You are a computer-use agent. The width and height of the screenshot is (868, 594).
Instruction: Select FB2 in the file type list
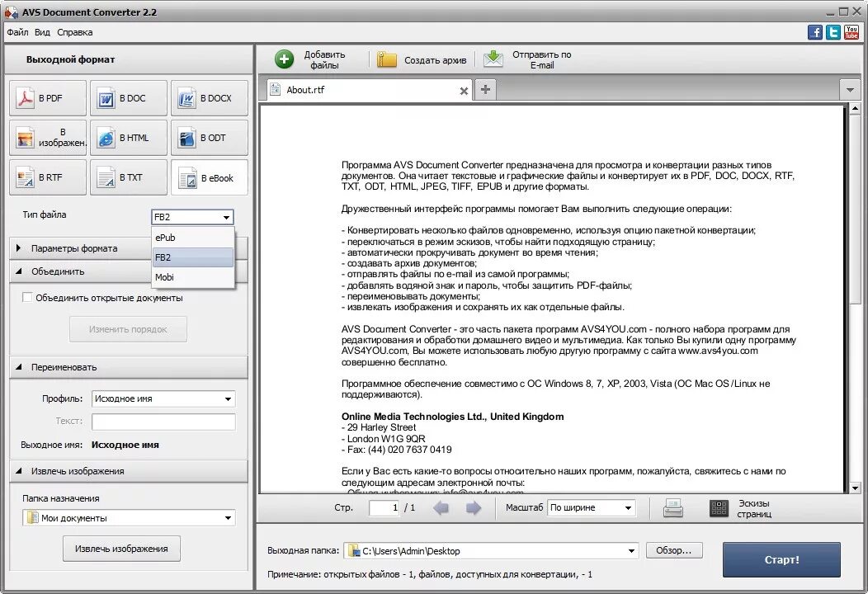pos(192,257)
